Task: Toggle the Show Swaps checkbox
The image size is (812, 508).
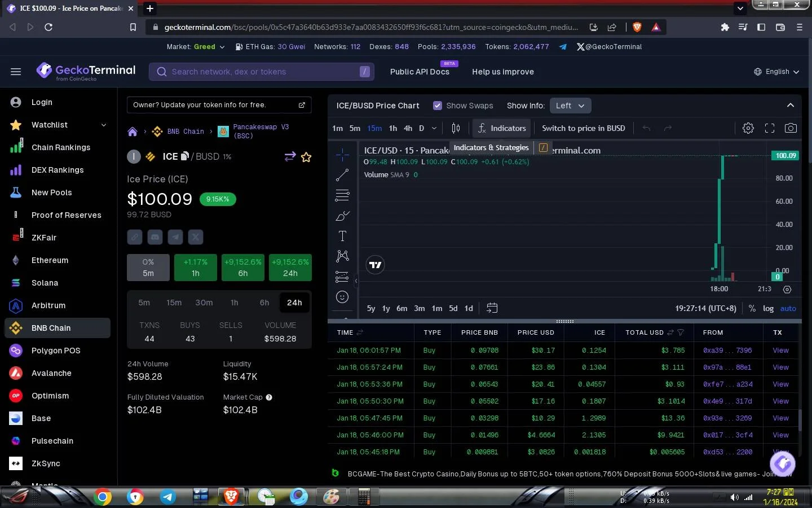Action: click(x=437, y=106)
